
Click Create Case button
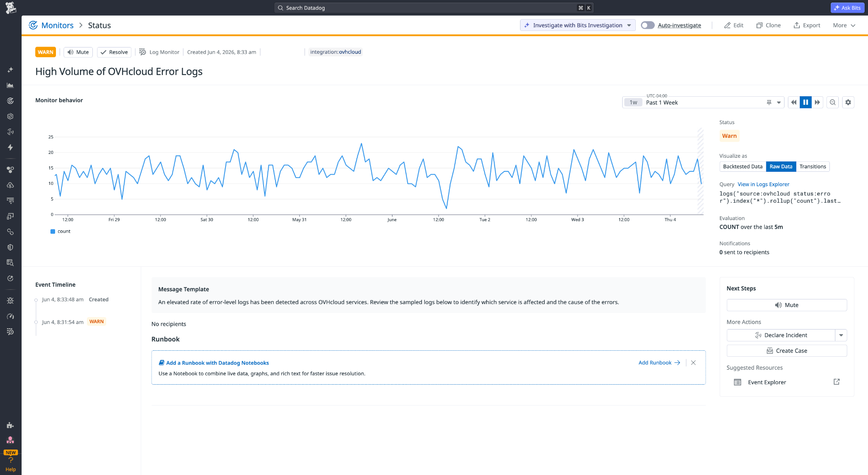[787, 351]
